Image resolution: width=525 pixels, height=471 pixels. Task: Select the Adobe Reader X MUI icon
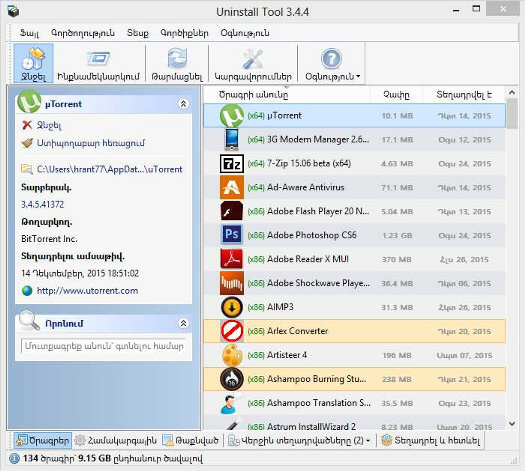[x=232, y=259]
